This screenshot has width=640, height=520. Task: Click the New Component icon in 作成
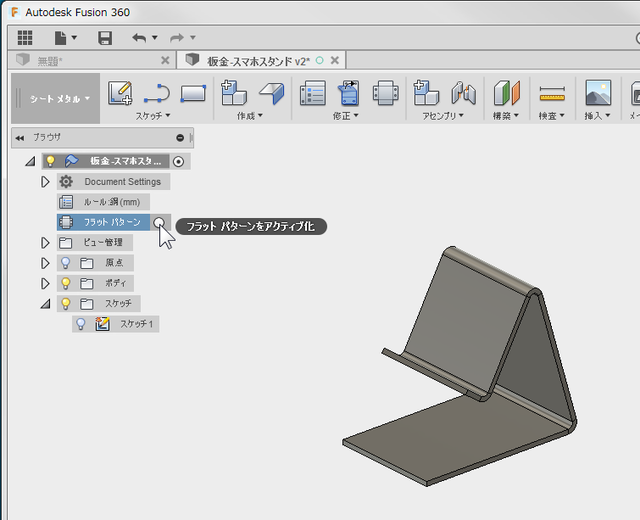(233, 93)
